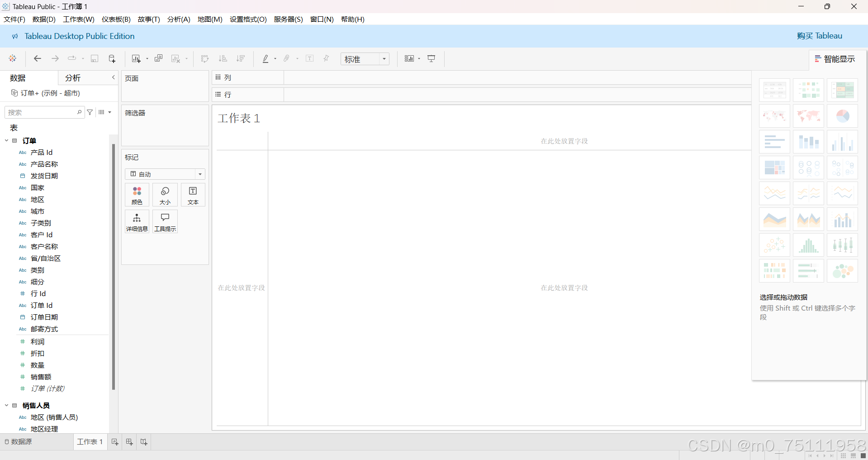Click the swap rows and columns icon
This screenshot has height=460, width=868.
point(205,58)
